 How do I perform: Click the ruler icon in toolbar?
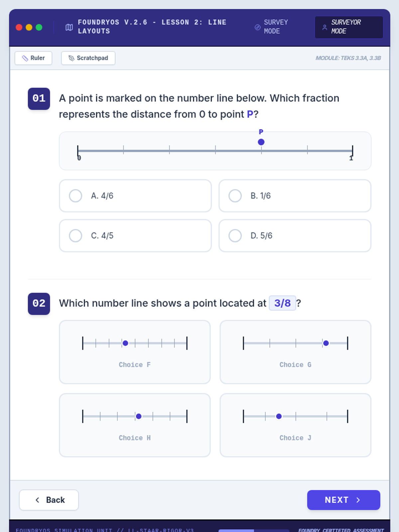click(25, 58)
